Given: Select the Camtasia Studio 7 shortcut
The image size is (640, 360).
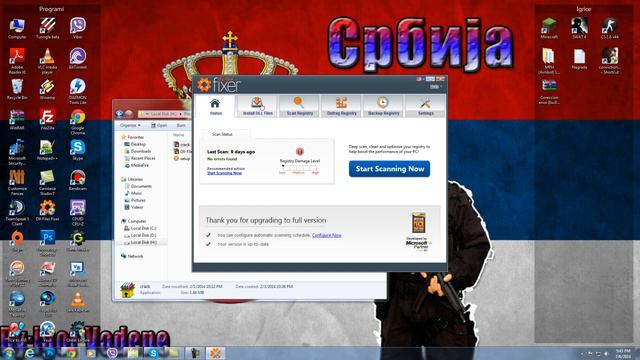Looking at the screenshot, I should (x=47, y=182).
